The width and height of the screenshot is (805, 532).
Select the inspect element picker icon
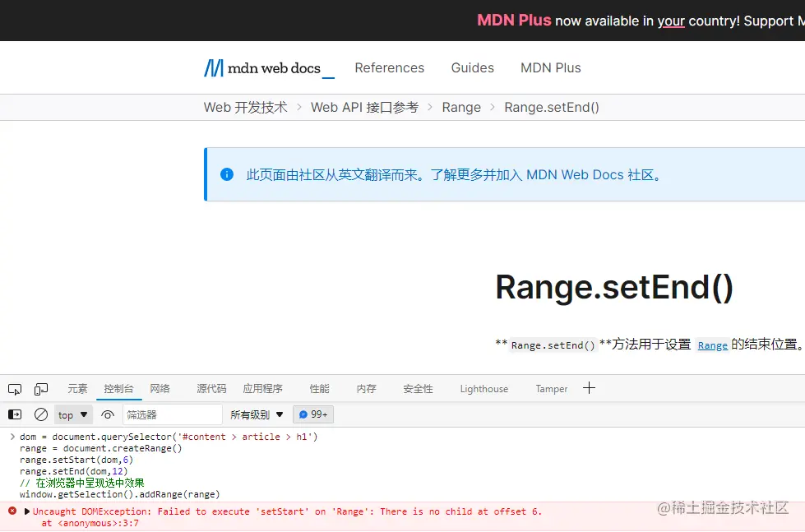click(15, 390)
